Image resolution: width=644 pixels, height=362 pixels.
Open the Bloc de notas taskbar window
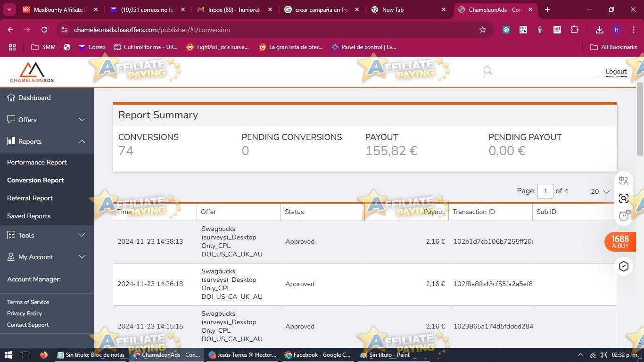pyautogui.click(x=91, y=355)
